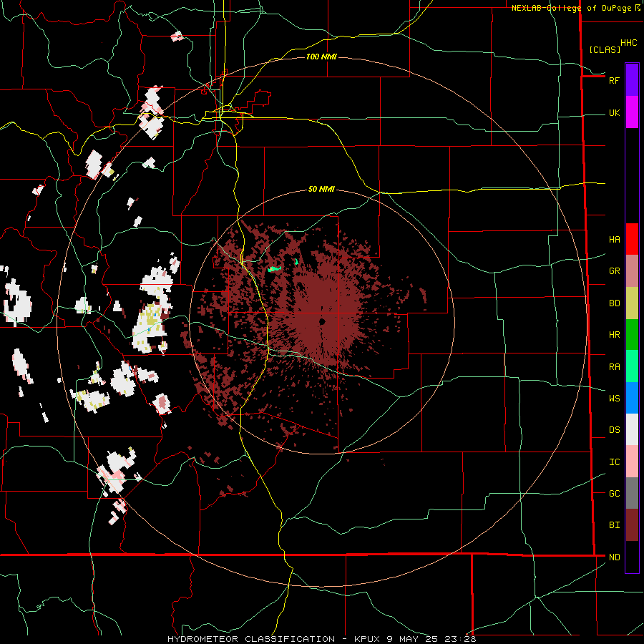The image size is (644, 644).
Task: Click the gray GC legend swatch
Action: tap(632, 493)
